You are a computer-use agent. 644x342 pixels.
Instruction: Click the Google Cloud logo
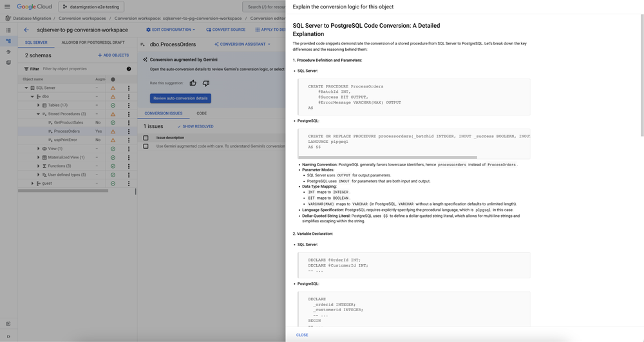pos(34,6)
